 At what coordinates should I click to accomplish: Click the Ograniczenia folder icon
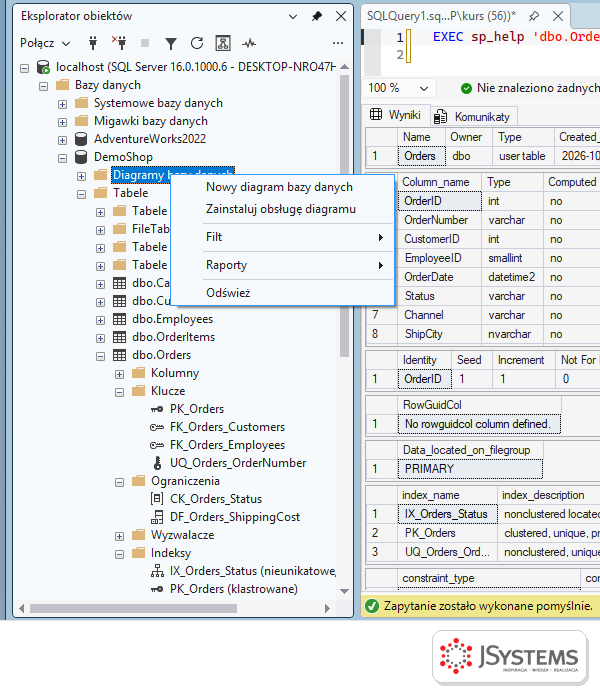(139, 481)
